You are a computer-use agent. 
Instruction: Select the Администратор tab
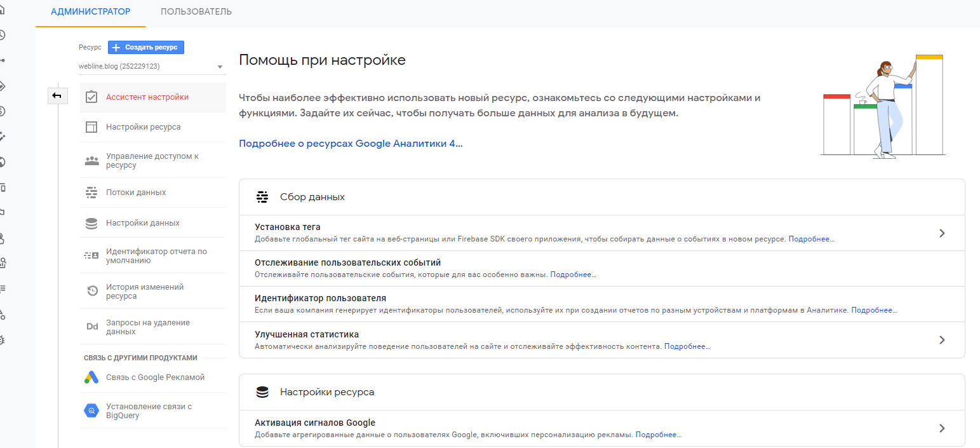coord(90,12)
